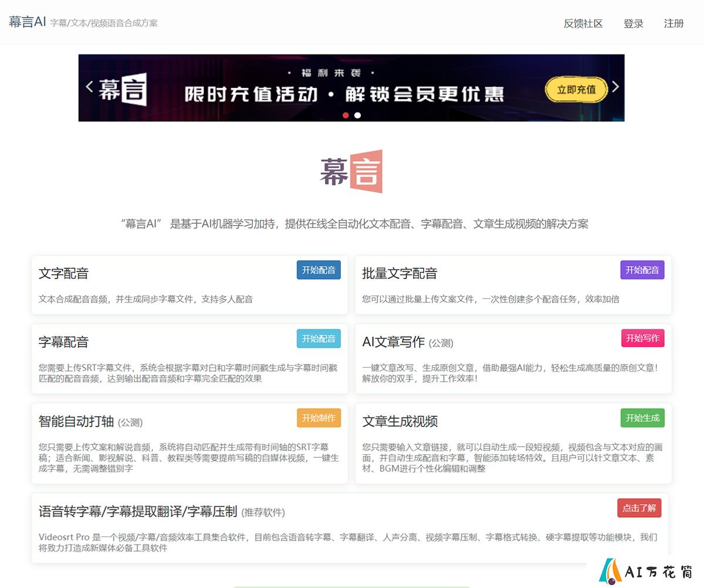Click the yellow 立即充值 banner button

576,90
